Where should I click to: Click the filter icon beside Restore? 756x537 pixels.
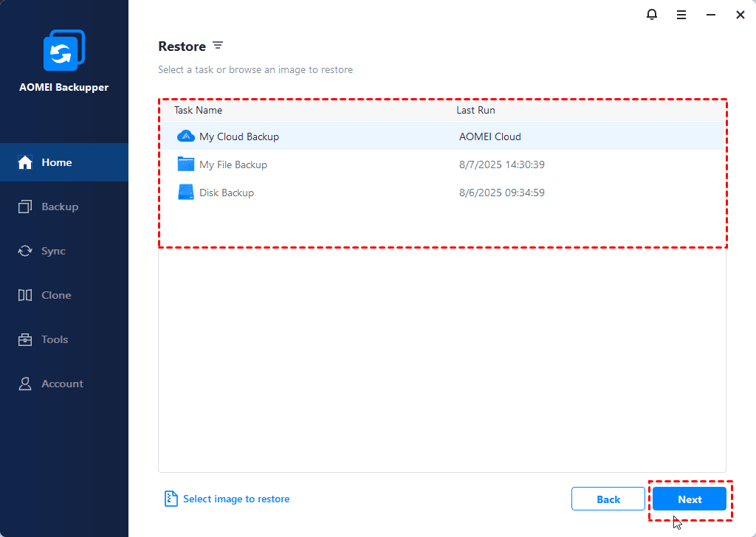point(218,45)
